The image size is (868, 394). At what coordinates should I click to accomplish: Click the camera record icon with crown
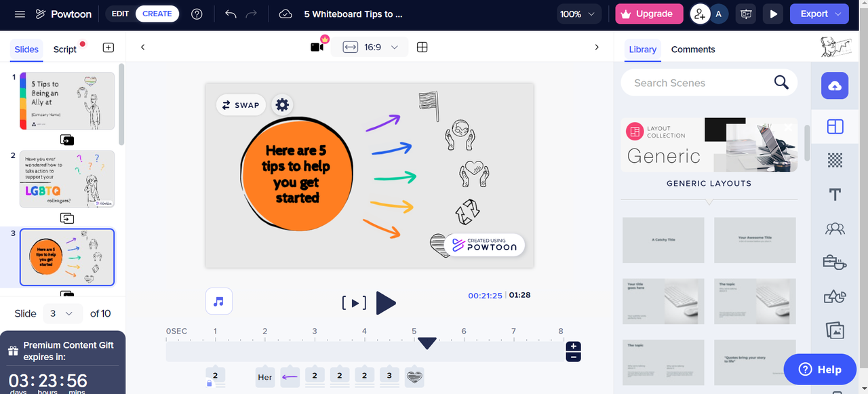(x=317, y=45)
